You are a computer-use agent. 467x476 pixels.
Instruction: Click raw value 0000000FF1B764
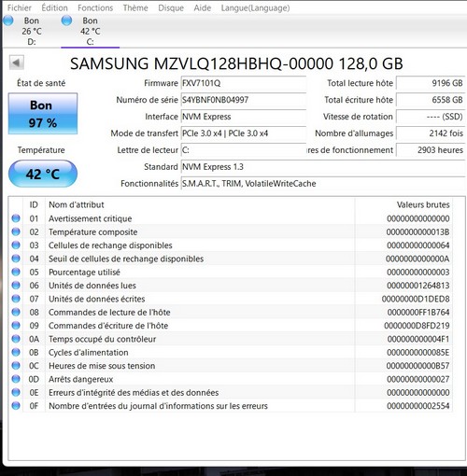click(x=418, y=313)
